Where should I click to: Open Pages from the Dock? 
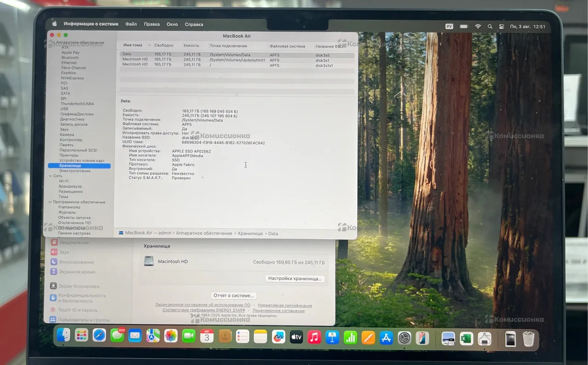pos(368,338)
